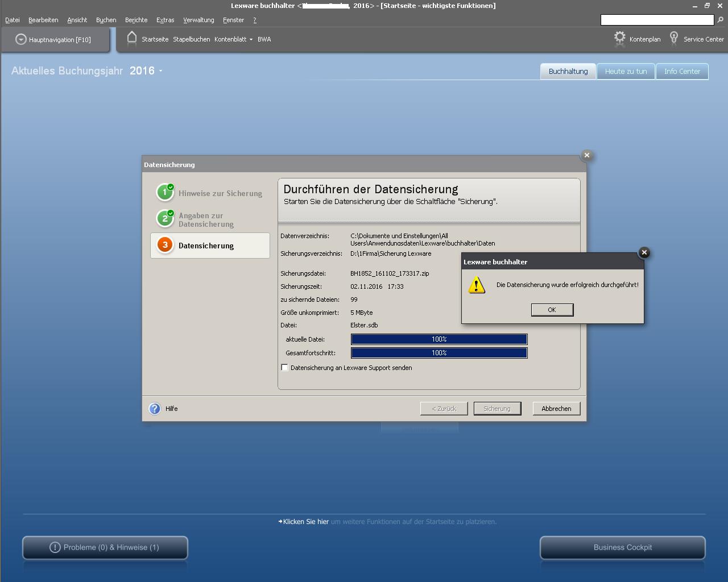This screenshot has height=582, width=728.
Task: Click OK in the success message
Action: click(552, 310)
